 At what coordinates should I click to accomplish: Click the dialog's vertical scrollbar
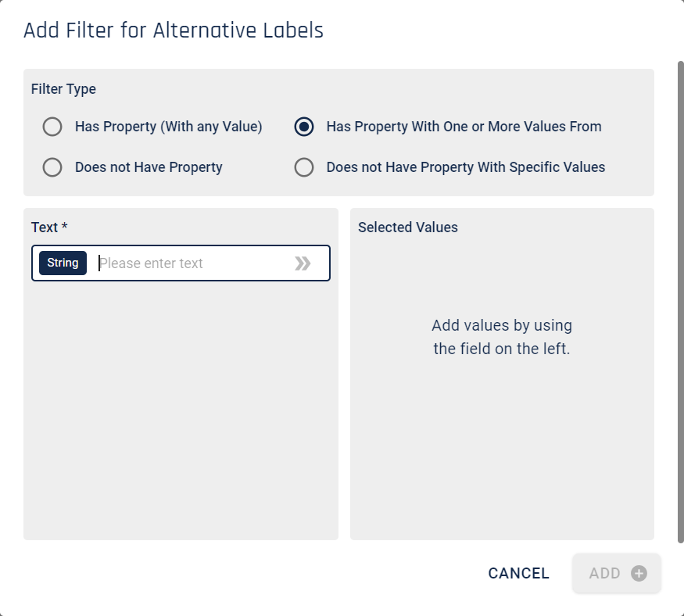click(681, 302)
